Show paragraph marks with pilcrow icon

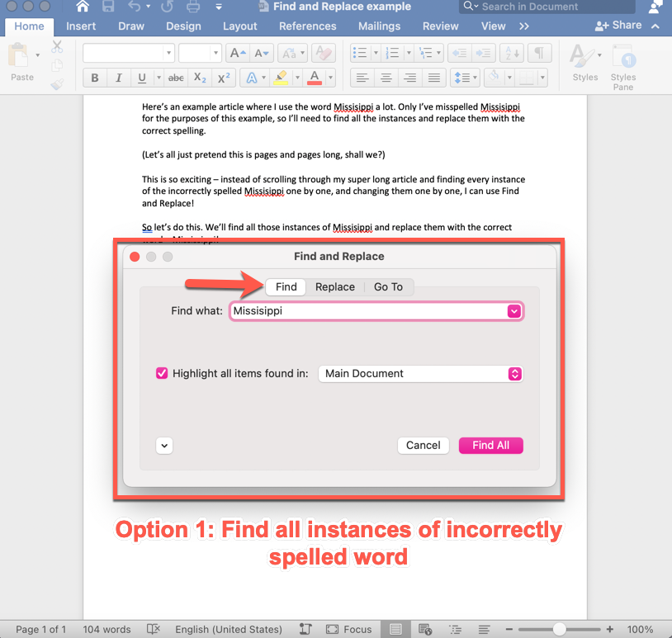539,54
